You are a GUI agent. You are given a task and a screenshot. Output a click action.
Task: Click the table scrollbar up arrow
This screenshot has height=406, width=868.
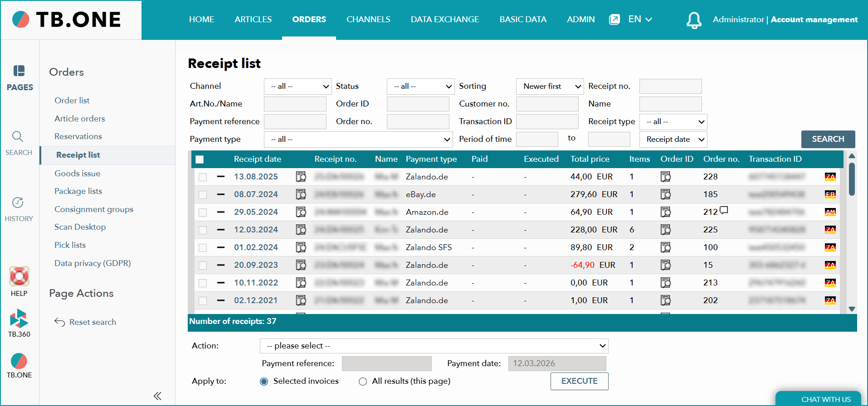(x=852, y=156)
